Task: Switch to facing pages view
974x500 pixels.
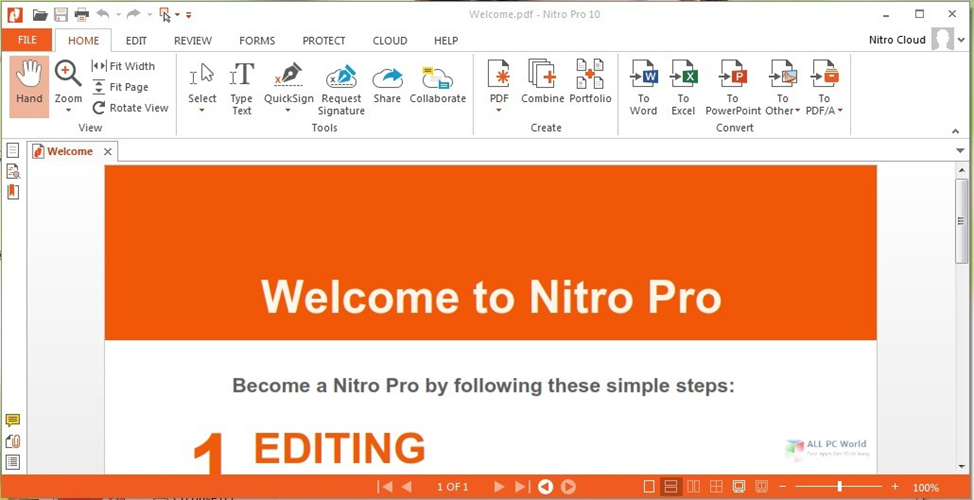Action: click(694, 487)
